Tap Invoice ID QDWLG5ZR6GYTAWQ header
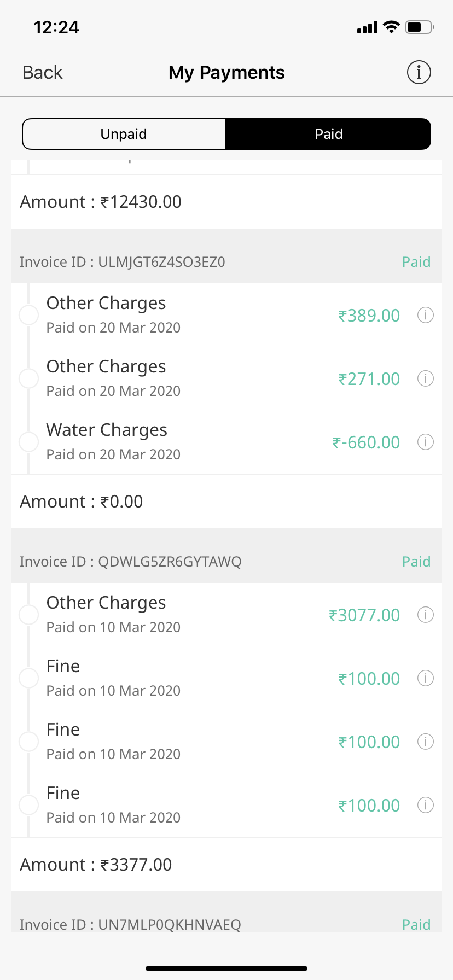453x980 pixels. (x=131, y=562)
